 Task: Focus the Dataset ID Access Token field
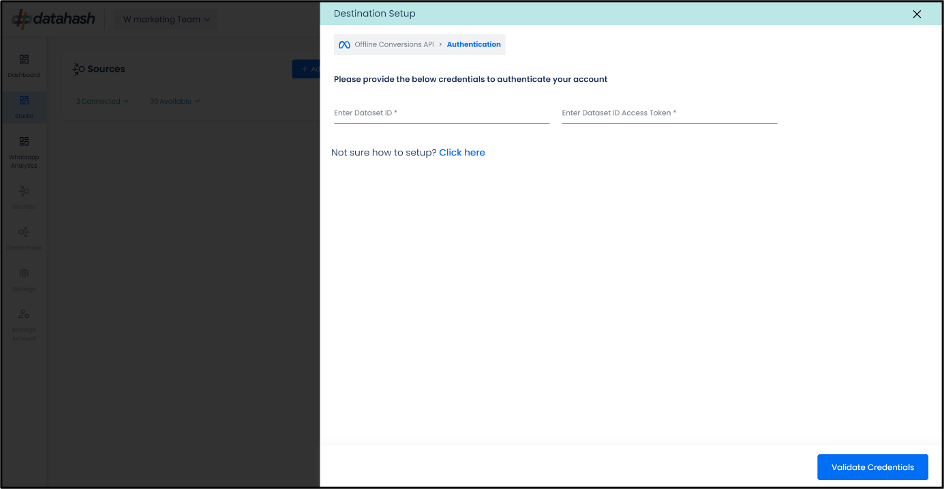pyautogui.click(x=670, y=113)
